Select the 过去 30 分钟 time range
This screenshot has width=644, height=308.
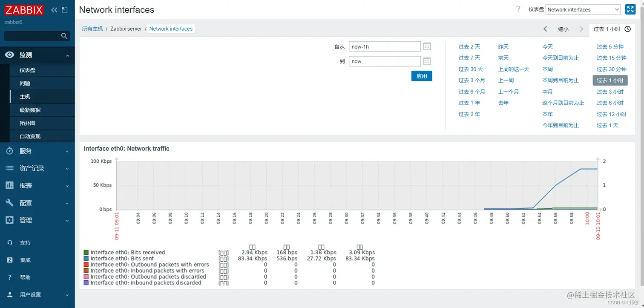click(612, 69)
